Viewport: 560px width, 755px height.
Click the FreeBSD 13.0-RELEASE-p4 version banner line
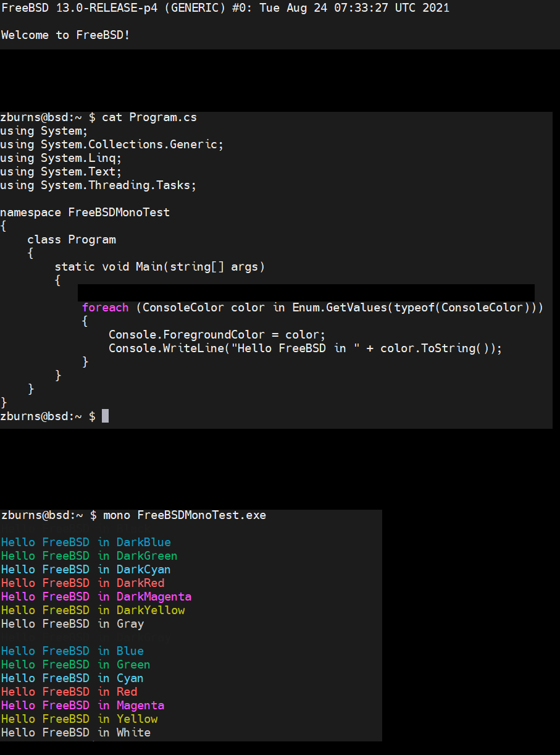click(x=225, y=8)
